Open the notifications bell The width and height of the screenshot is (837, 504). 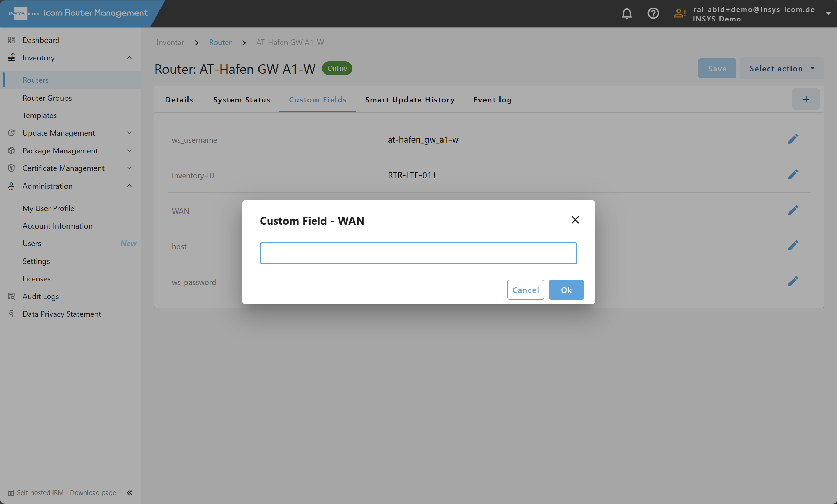(626, 14)
